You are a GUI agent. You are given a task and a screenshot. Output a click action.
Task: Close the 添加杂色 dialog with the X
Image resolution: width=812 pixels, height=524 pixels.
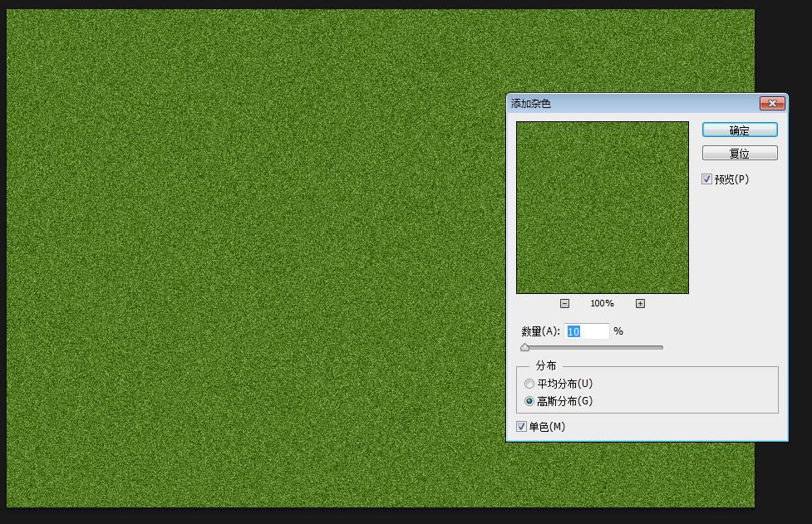(772, 103)
